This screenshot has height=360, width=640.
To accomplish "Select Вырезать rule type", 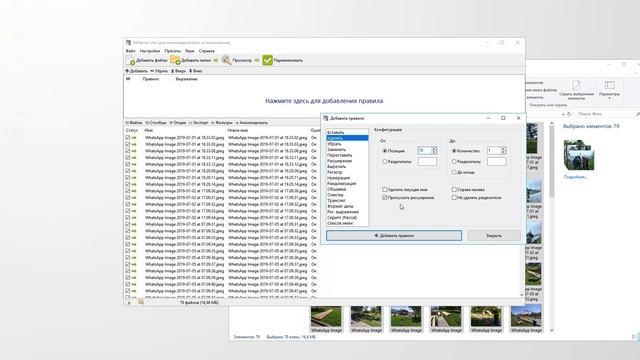I will point(347,167).
